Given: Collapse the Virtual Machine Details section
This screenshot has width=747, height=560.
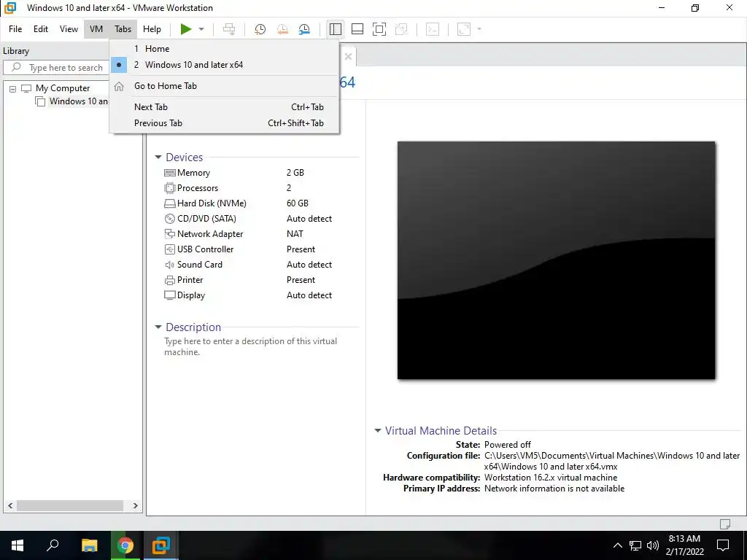Looking at the screenshot, I should (378, 430).
